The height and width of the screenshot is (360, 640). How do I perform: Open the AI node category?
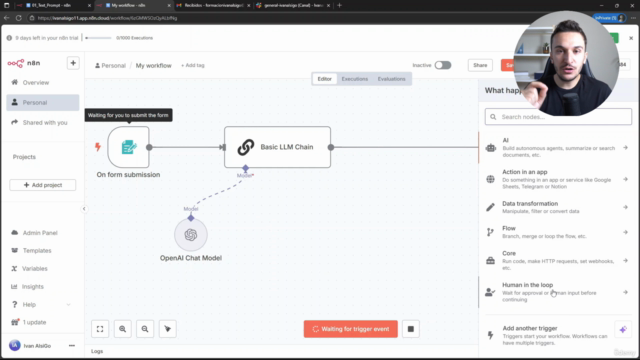click(558, 147)
